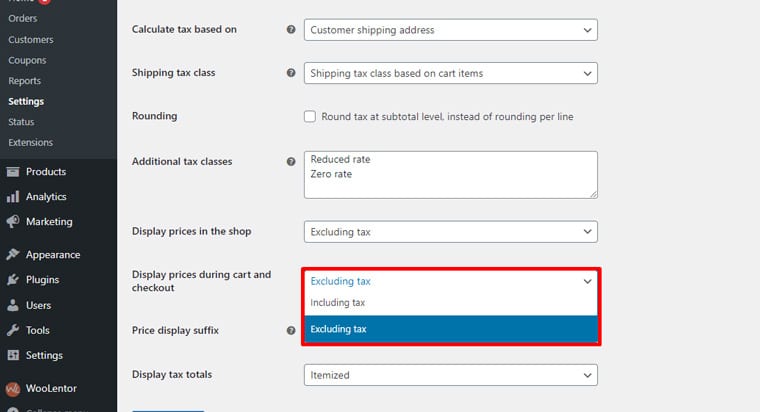Click the Plugins plug icon
760x412 pixels.
tap(13, 280)
